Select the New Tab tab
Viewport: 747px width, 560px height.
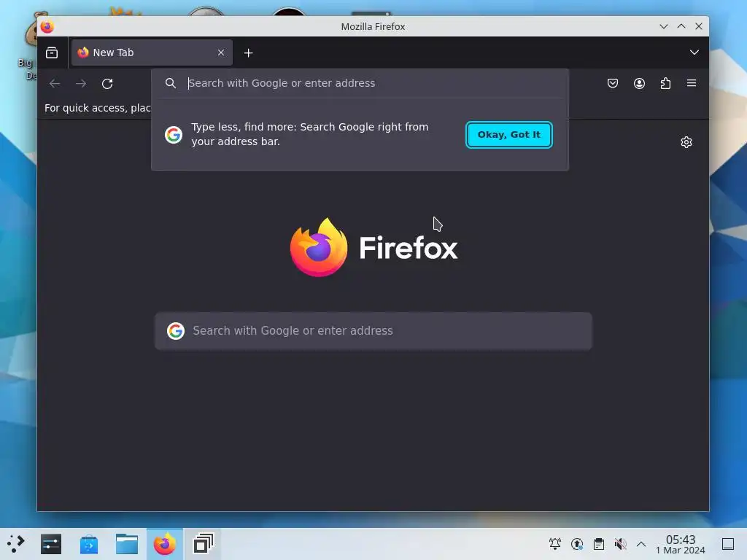tap(152, 52)
